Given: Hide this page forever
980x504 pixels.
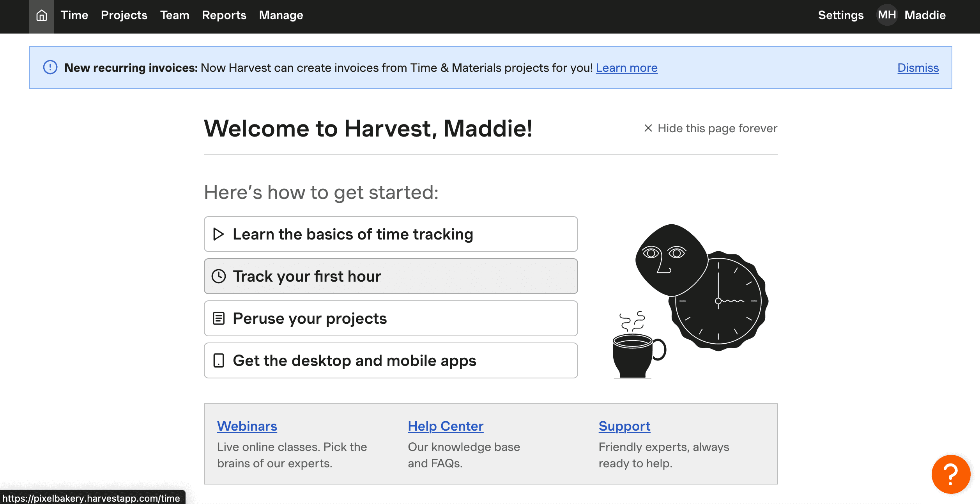Looking at the screenshot, I should [x=710, y=128].
